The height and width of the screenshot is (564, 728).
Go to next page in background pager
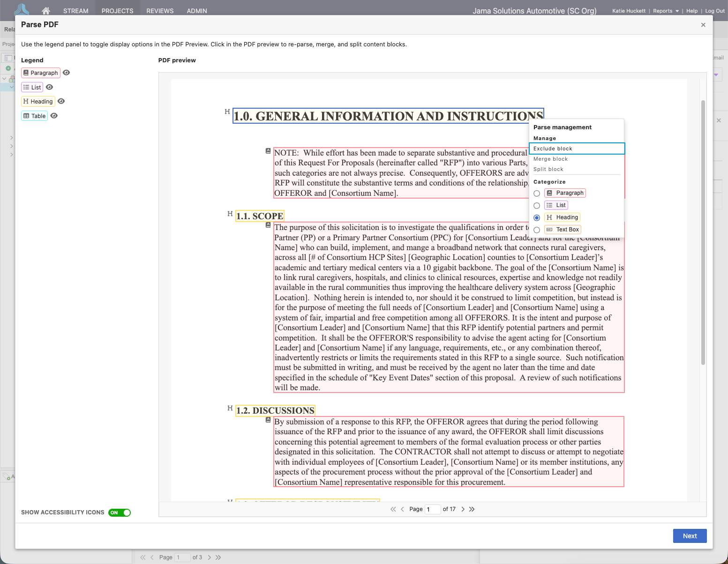tap(210, 557)
